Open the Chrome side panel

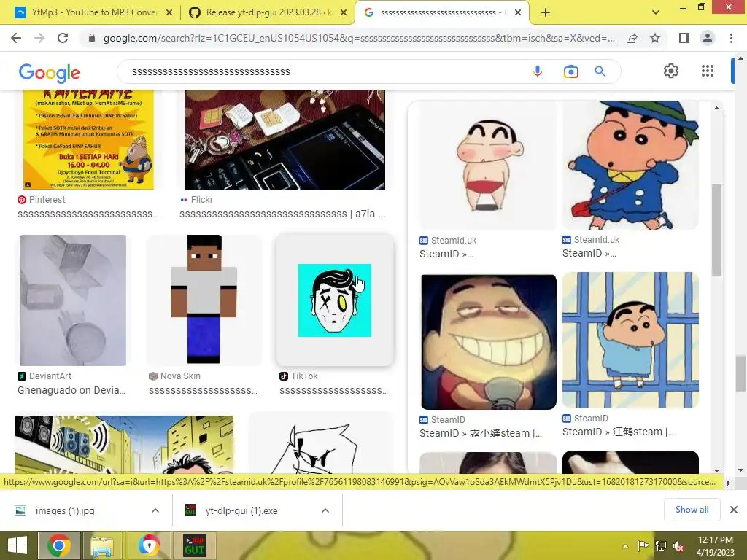(684, 38)
